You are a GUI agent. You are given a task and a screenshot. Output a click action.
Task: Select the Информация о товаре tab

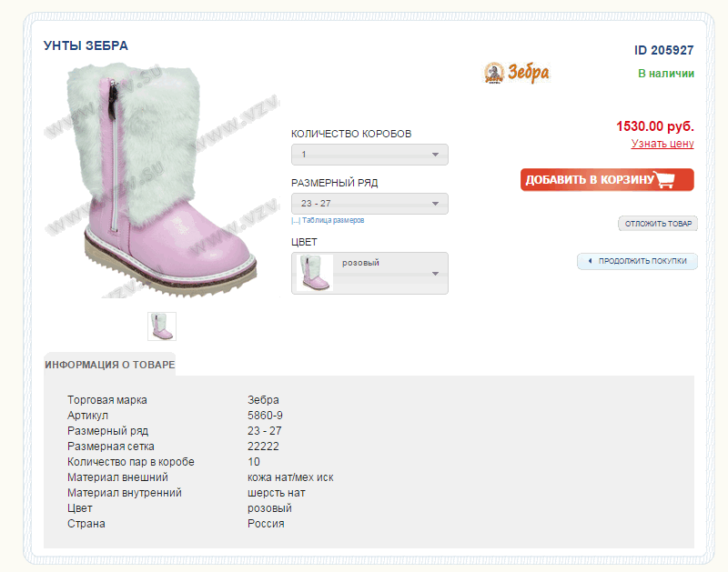[x=109, y=365]
